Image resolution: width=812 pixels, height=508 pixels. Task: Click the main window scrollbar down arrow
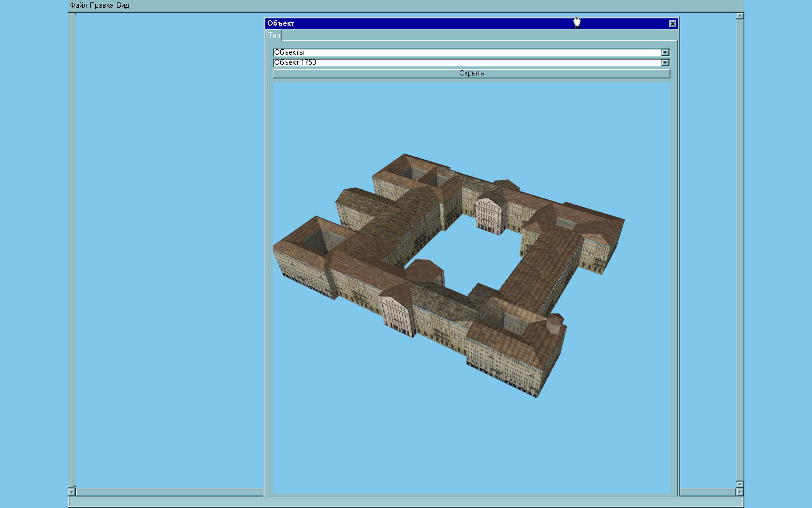[740, 484]
